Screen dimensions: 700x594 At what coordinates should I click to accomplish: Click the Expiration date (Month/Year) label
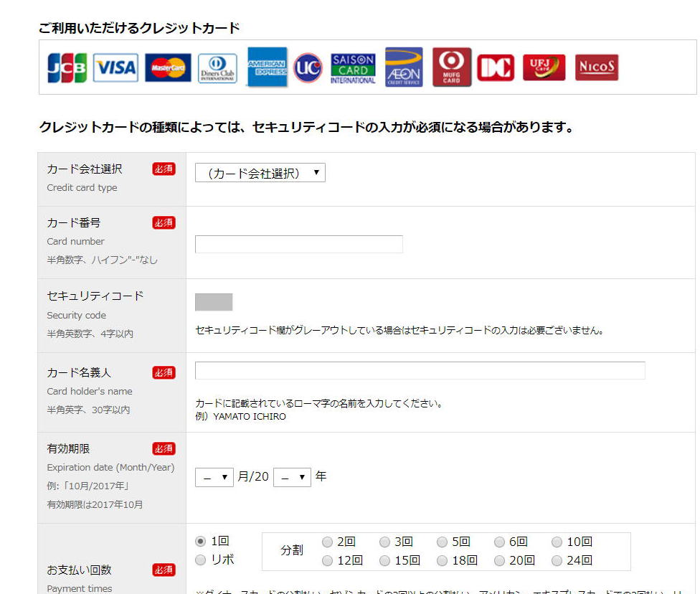pos(110,467)
